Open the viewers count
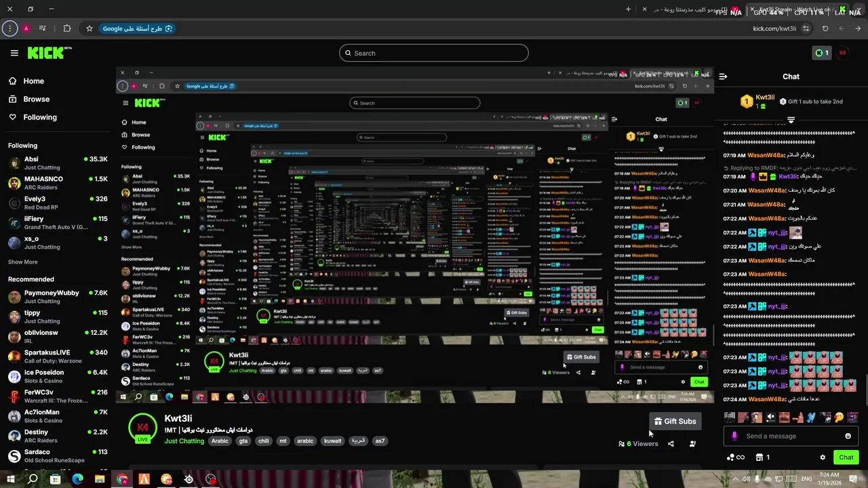The image size is (868, 488). tap(638, 444)
